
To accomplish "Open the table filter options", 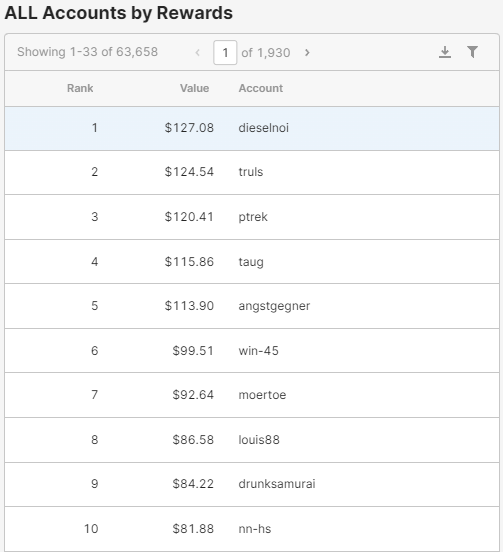I will [x=472, y=52].
